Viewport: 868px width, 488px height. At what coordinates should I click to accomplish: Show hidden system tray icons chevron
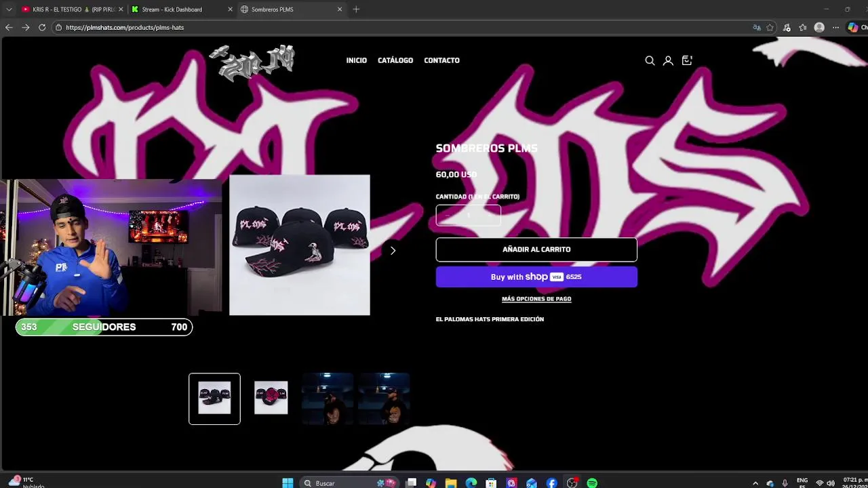755,483
